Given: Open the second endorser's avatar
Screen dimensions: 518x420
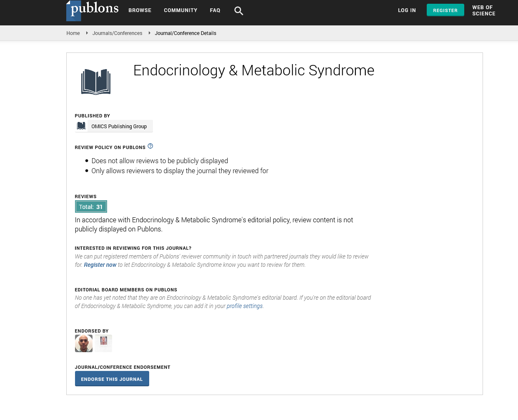Looking at the screenshot, I should tap(103, 343).
